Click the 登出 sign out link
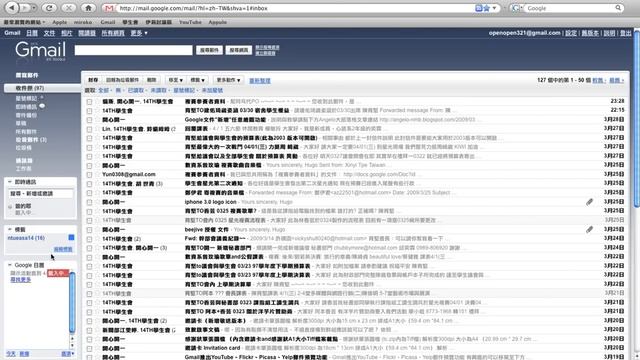This screenshot has width=640, height=360. pos(626,33)
